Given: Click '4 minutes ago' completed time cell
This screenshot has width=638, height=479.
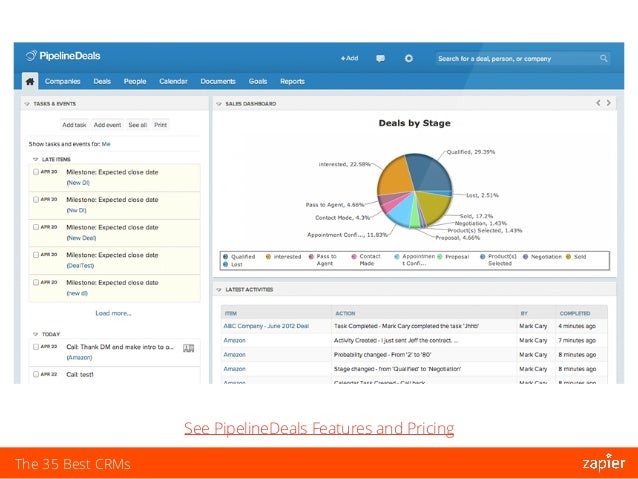Looking at the screenshot, I should coord(577,326).
